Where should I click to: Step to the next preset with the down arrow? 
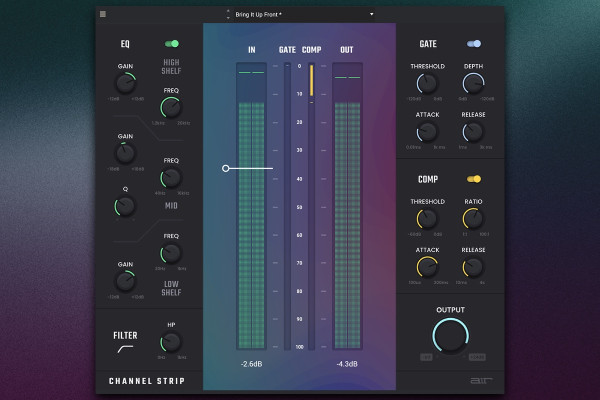(228, 18)
